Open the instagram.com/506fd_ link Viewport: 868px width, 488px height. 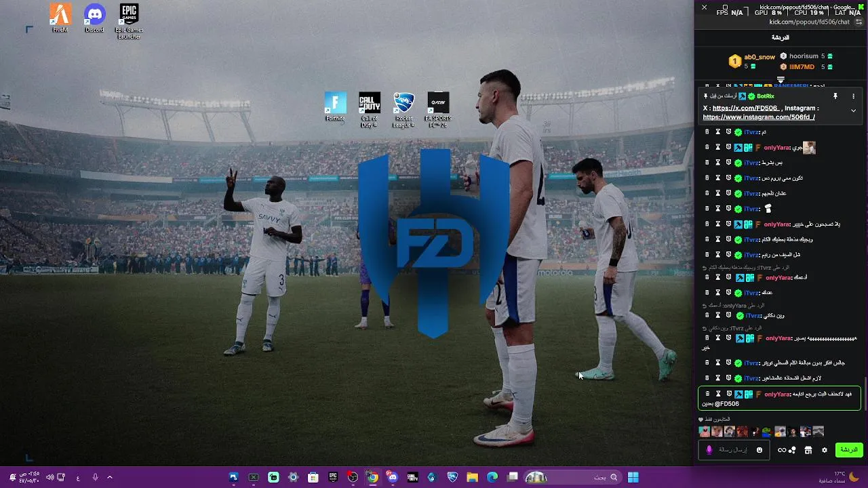coord(759,117)
